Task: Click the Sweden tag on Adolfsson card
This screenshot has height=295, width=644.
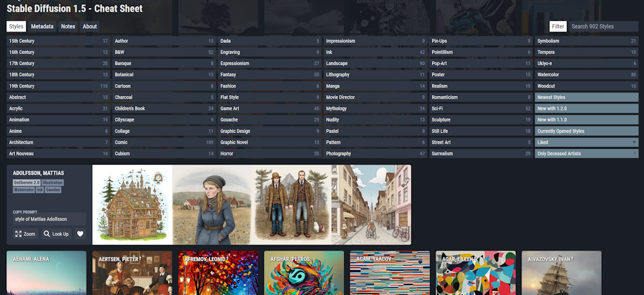Action: coord(53,190)
